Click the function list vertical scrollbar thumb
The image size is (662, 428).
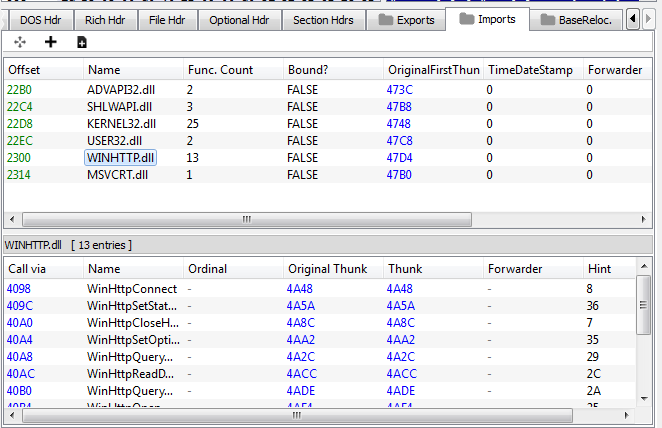pyautogui.click(x=643, y=305)
